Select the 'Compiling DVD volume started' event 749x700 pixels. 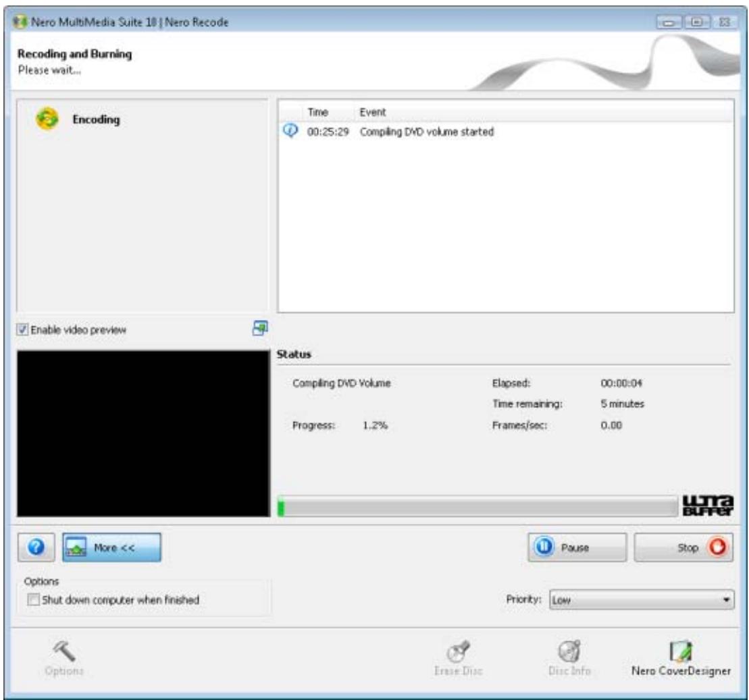[x=427, y=132]
